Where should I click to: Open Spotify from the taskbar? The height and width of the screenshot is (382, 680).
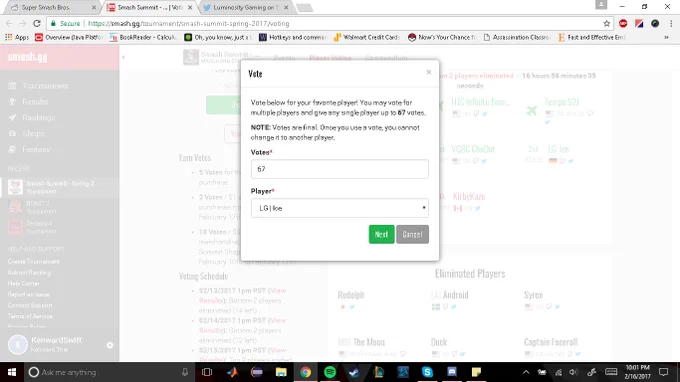coord(330,372)
